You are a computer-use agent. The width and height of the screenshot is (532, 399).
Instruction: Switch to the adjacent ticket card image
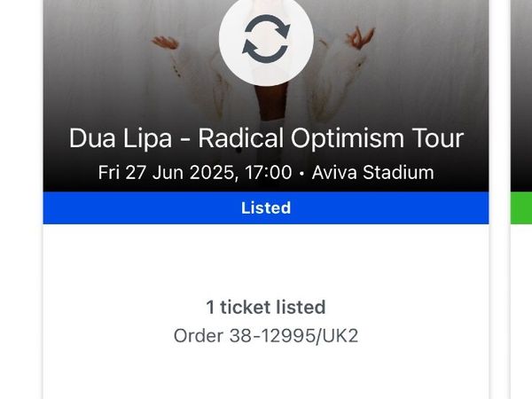(x=521, y=96)
